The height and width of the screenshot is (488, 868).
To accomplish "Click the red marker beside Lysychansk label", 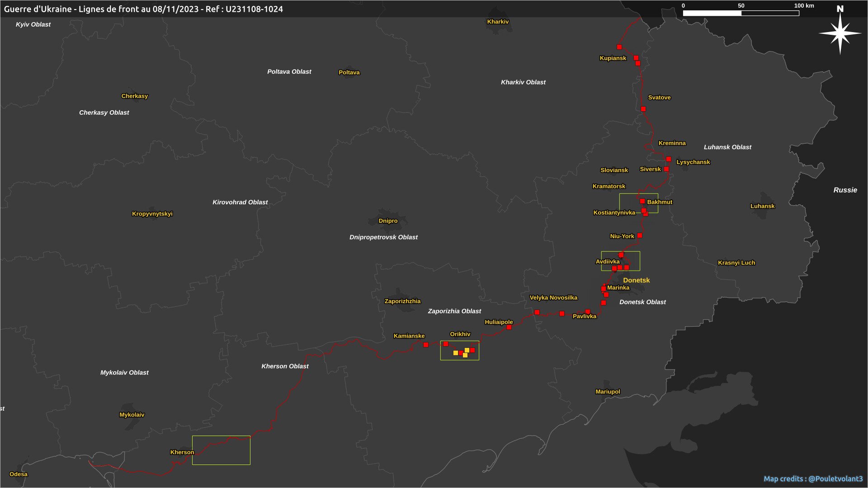I will pyautogui.click(x=669, y=159).
